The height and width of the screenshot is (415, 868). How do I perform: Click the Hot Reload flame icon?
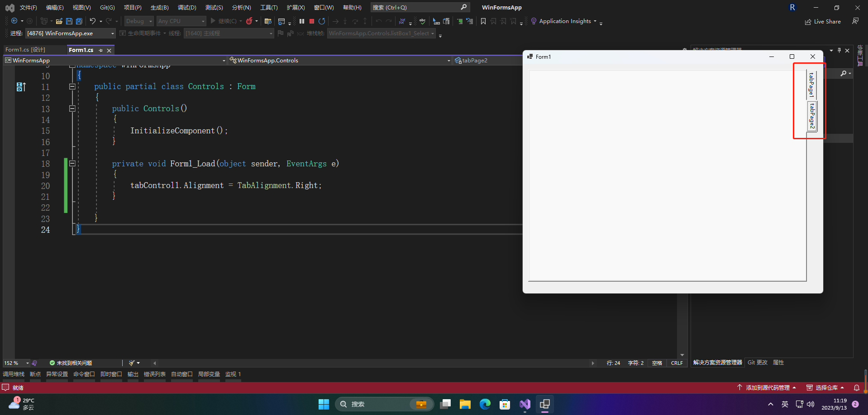pyautogui.click(x=249, y=21)
